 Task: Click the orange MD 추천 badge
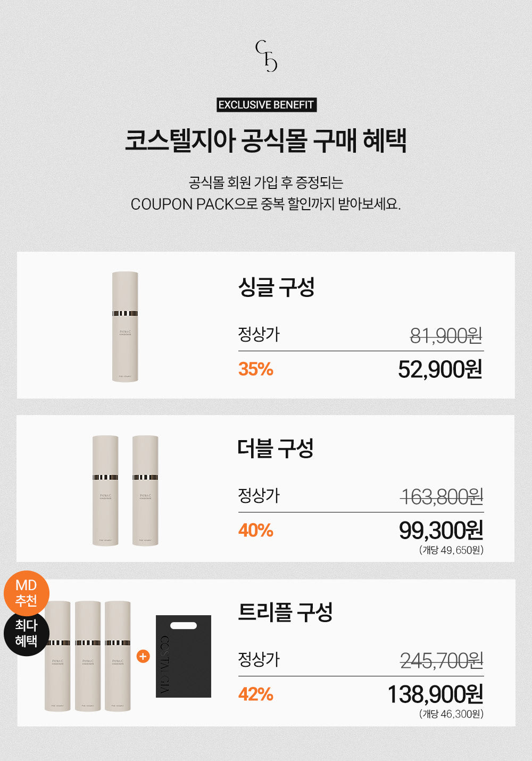(27, 593)
